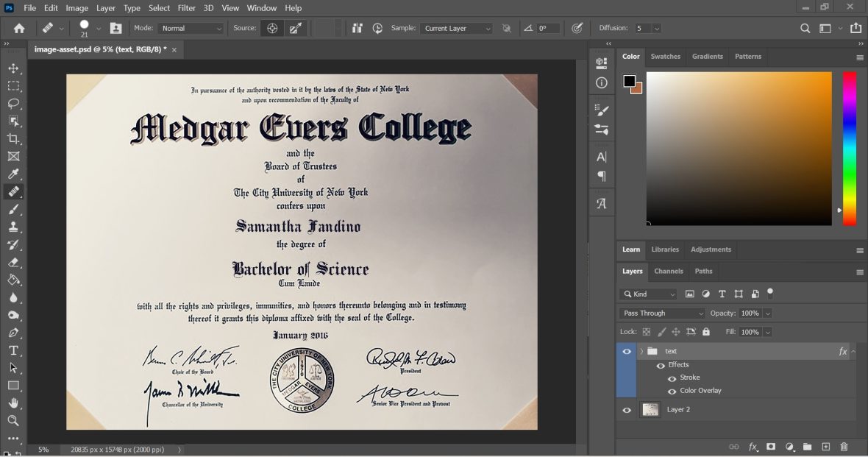Expand the text group folder
Viewport: 868px width, 457px height.
click(x=641, y=351)
